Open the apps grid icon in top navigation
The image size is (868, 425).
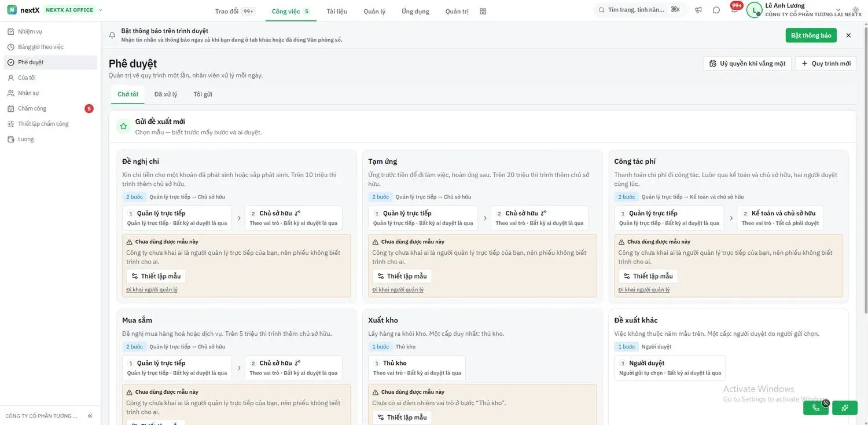click(483, 11)
